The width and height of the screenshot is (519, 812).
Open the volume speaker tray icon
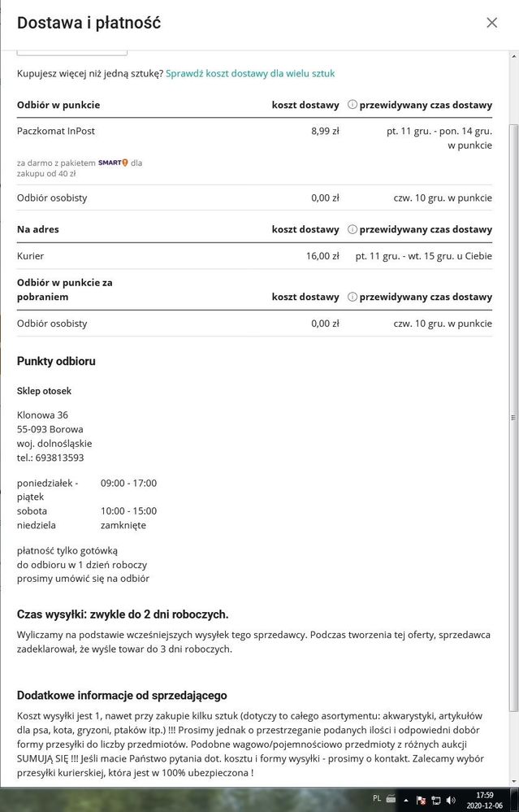pyautogui.click(x=452, y=800)
